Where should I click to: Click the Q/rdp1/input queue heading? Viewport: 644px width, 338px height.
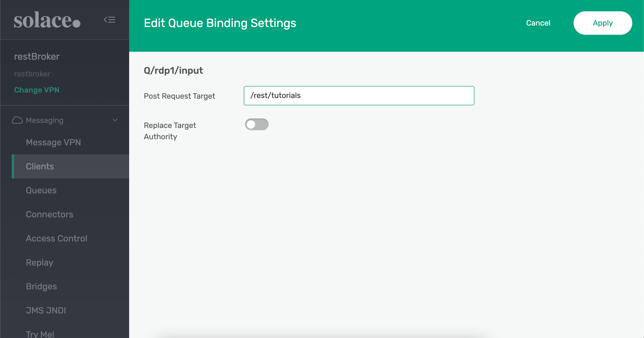pos(173,70)
